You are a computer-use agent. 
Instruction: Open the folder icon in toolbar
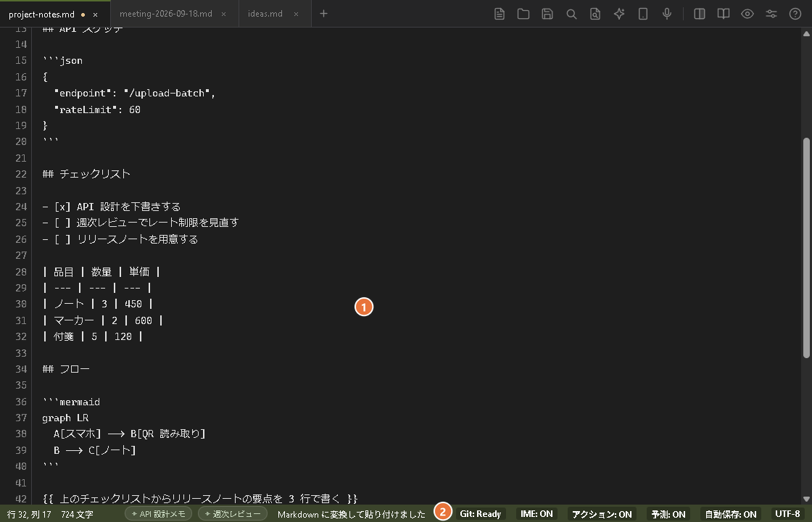pos(523,14)
